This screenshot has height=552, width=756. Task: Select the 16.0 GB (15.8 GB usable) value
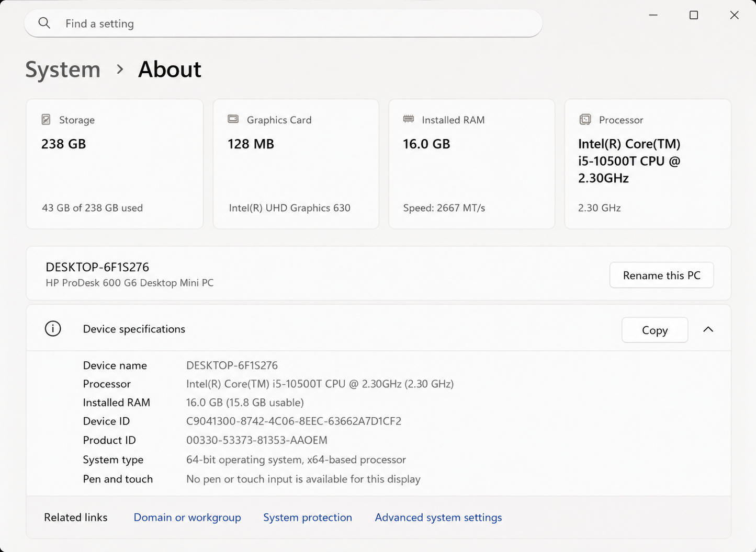click(x=245, y=403)
